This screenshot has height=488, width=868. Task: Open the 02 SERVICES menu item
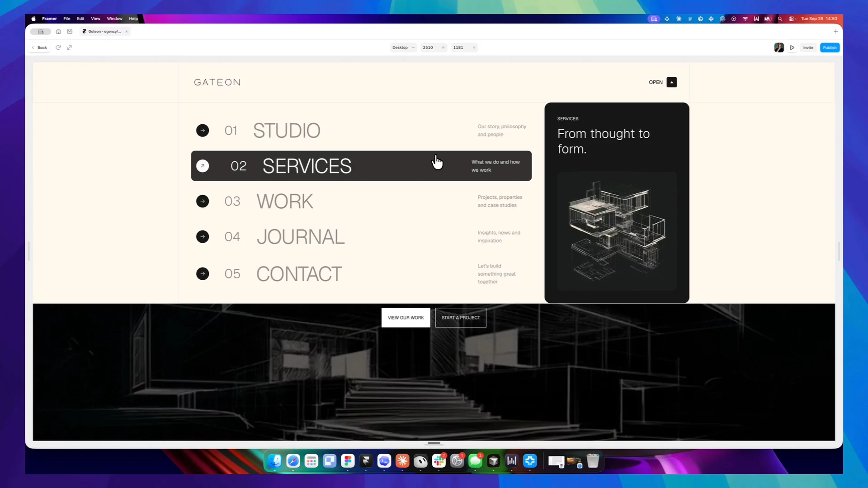[361, 166]
